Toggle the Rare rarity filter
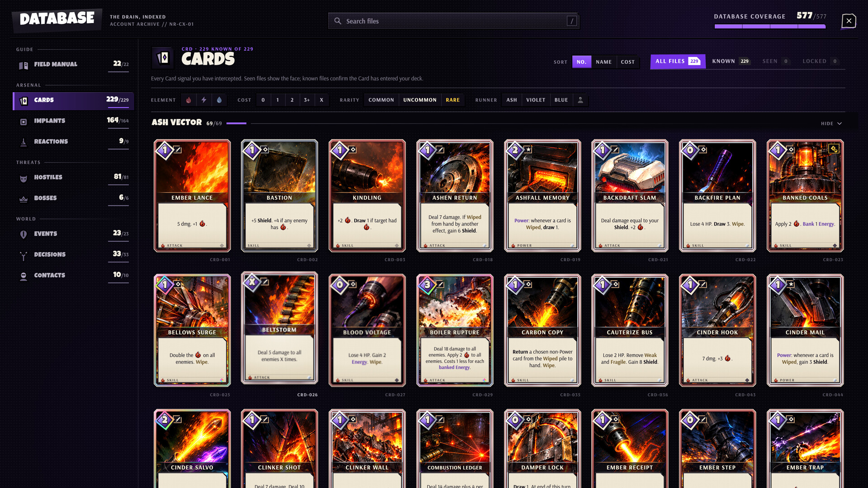The height and width of the screenshot is (488, 868). click(x=453, y=100)
